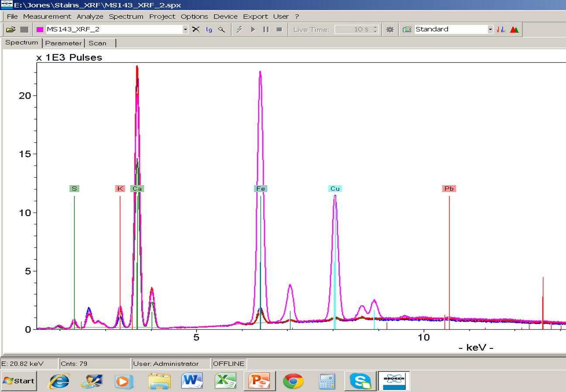
Task: Open Google Chrome from the taskbar
Action: pos(293,381)
